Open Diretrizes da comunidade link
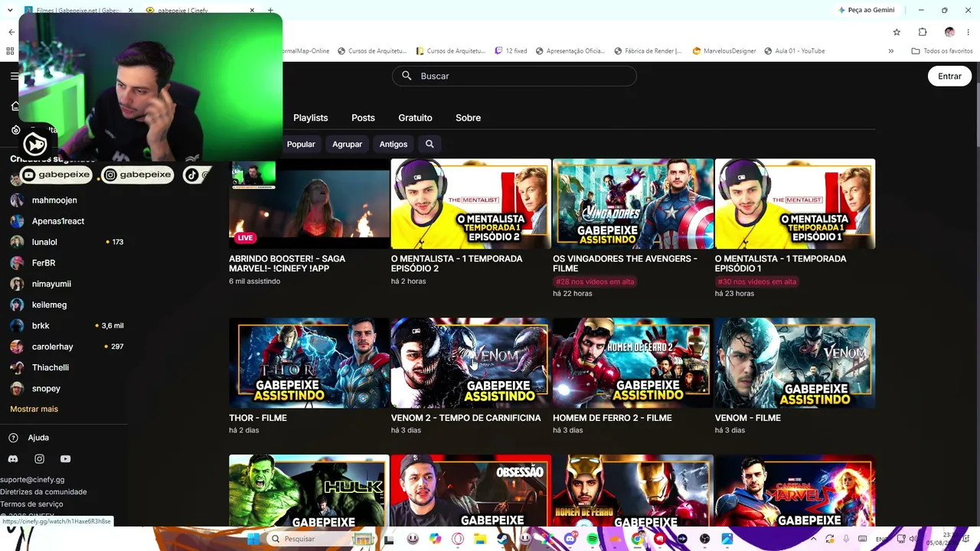 tap(44, 492)
